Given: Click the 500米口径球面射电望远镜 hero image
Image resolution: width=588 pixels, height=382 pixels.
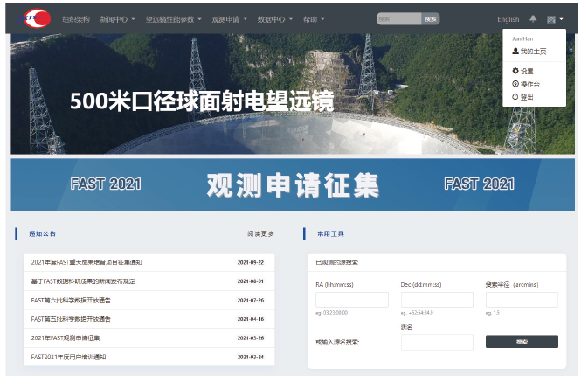Looking at the screenshot, I should pos(293,94).
